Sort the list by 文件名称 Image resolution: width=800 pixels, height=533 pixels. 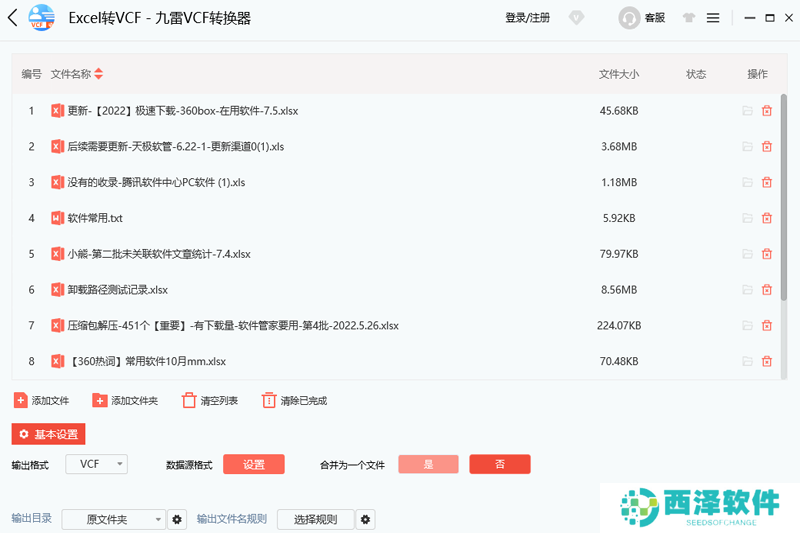[x=77, y=74]
